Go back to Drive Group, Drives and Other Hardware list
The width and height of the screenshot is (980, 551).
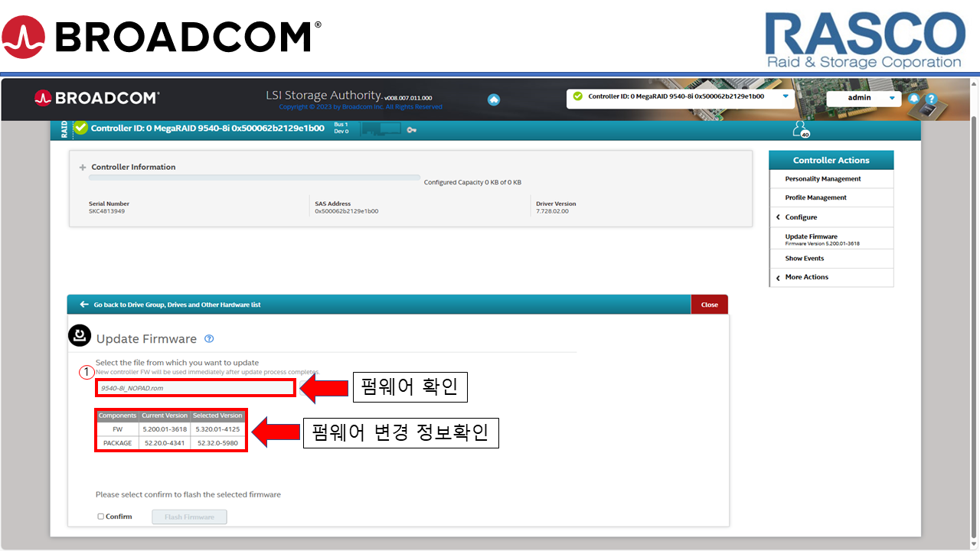[177, 305]
